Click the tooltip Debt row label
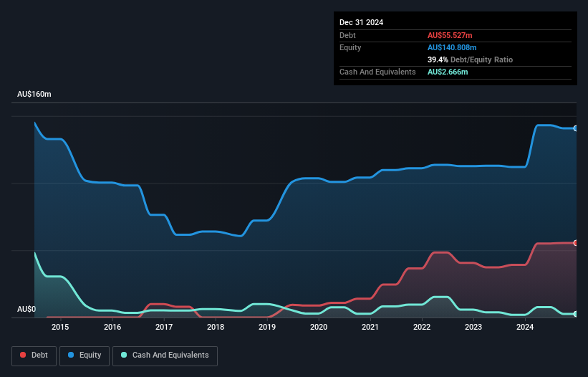 [347, 35]
